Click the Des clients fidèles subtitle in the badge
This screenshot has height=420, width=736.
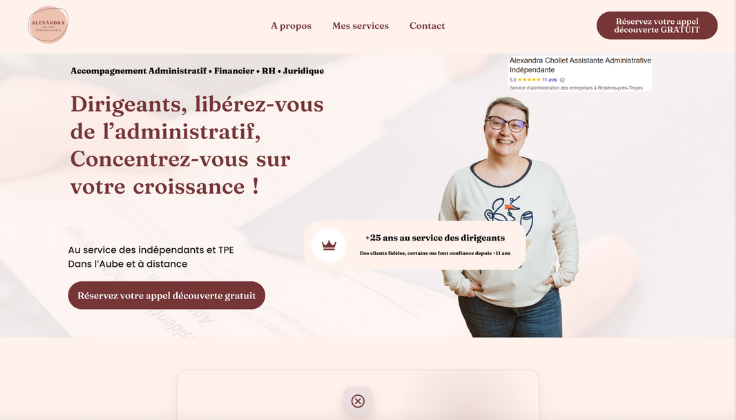[435, 253]
